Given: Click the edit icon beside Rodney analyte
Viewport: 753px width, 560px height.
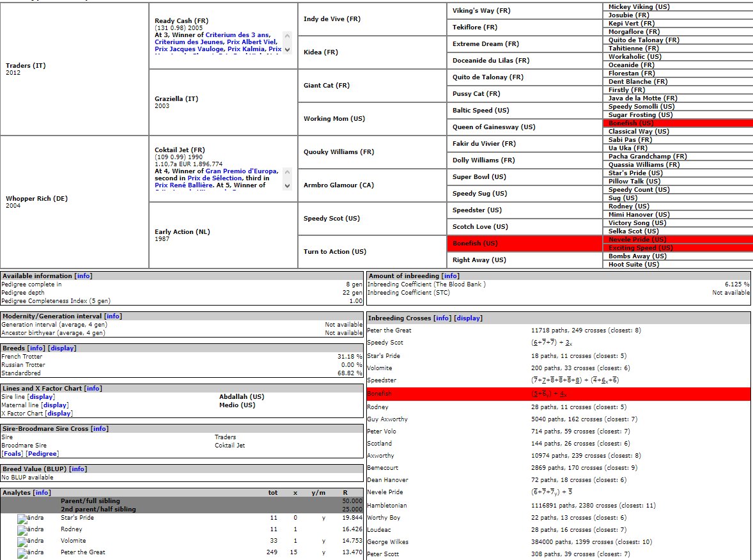Looking at the screenshot, I should [x=30, y=530].
